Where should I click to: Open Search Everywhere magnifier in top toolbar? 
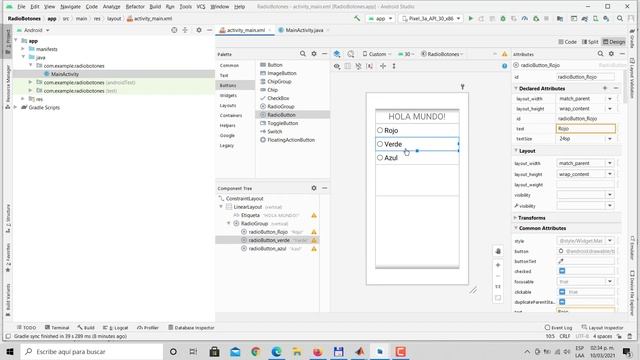coord(620,18)
